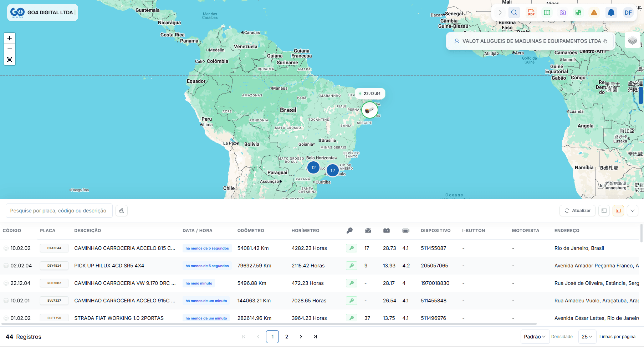This screenshot has height=347, width=644.
Task: Select current page 1 button
Action: point(272,337)
